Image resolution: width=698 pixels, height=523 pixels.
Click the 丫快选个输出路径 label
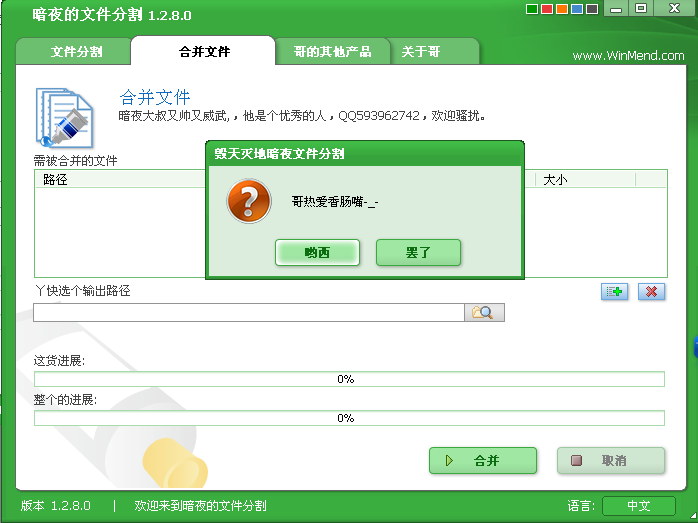(82, 291)
